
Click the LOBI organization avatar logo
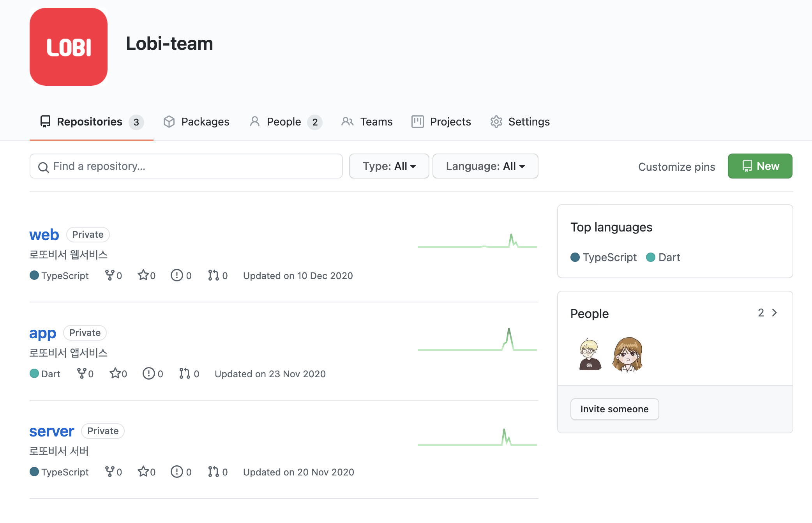point(69,47)
